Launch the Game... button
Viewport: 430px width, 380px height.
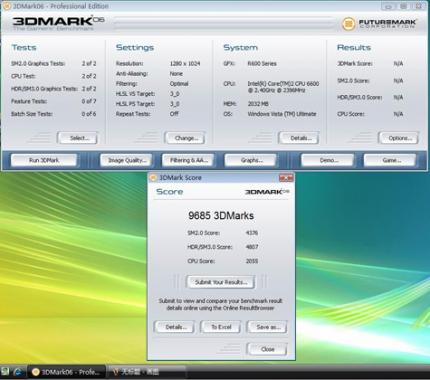point(390,160)
